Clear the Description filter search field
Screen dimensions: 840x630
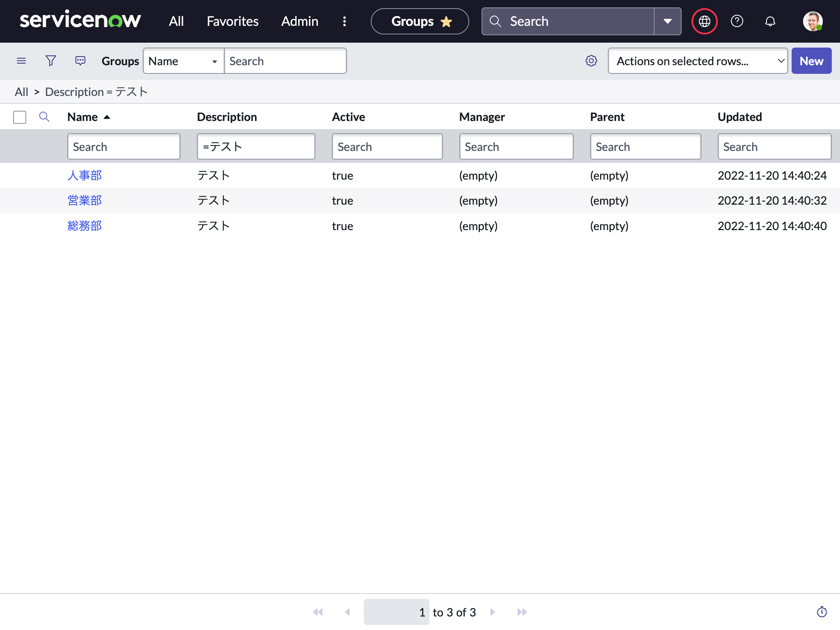[x=256, y=146]
